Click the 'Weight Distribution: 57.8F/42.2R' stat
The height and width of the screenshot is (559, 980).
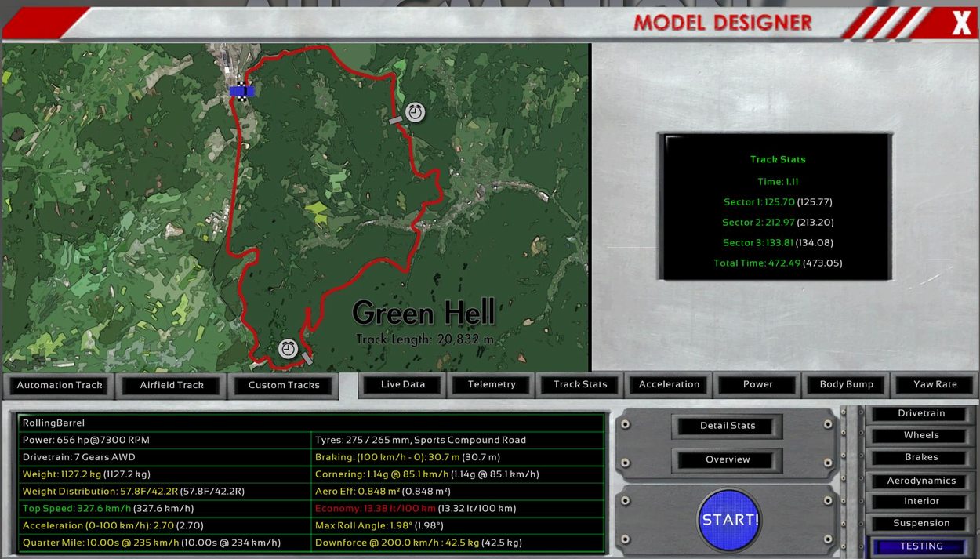tap(100, 492)
